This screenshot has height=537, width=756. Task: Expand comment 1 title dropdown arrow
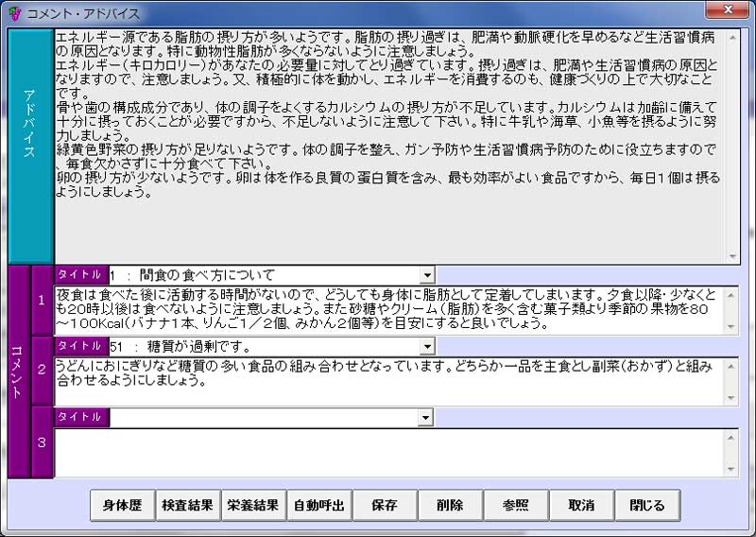(427, 275)
